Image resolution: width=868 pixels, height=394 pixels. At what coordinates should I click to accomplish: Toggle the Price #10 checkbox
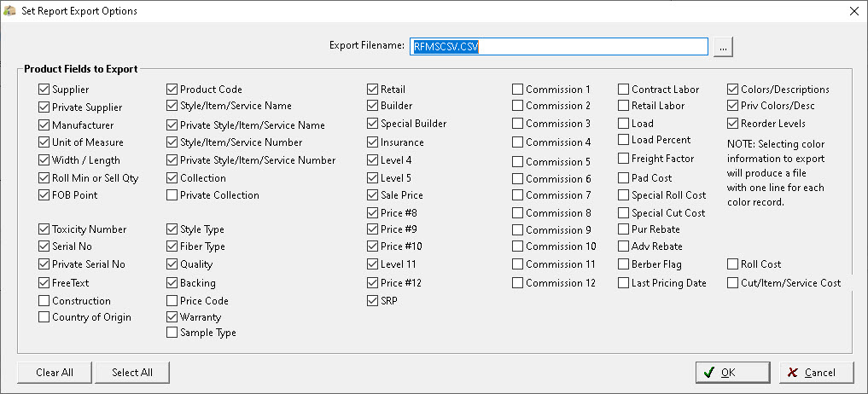(373, 246)
